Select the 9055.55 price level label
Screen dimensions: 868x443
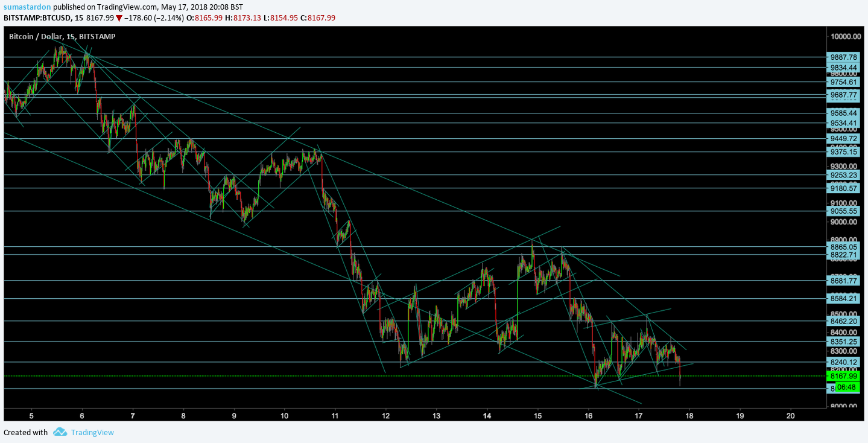pos(844,211)
